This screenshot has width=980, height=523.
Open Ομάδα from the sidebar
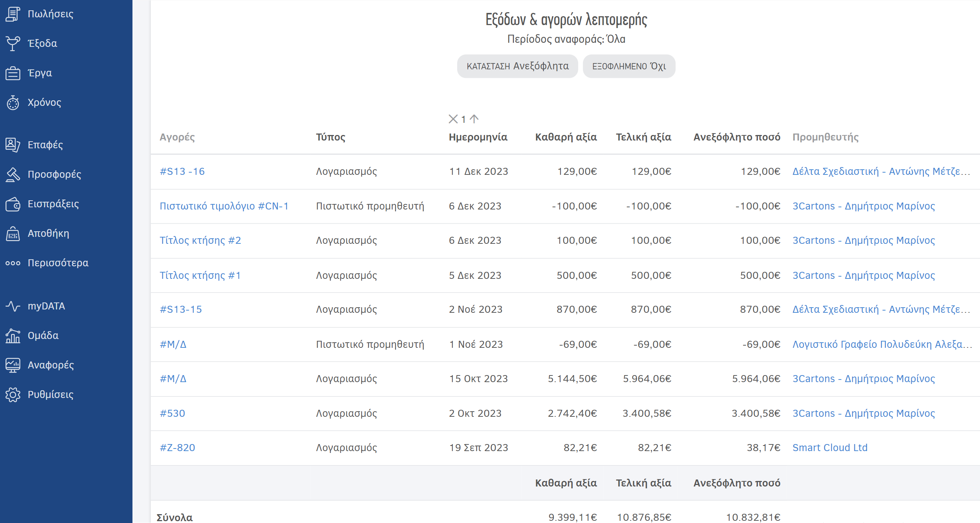pos(43,336)
